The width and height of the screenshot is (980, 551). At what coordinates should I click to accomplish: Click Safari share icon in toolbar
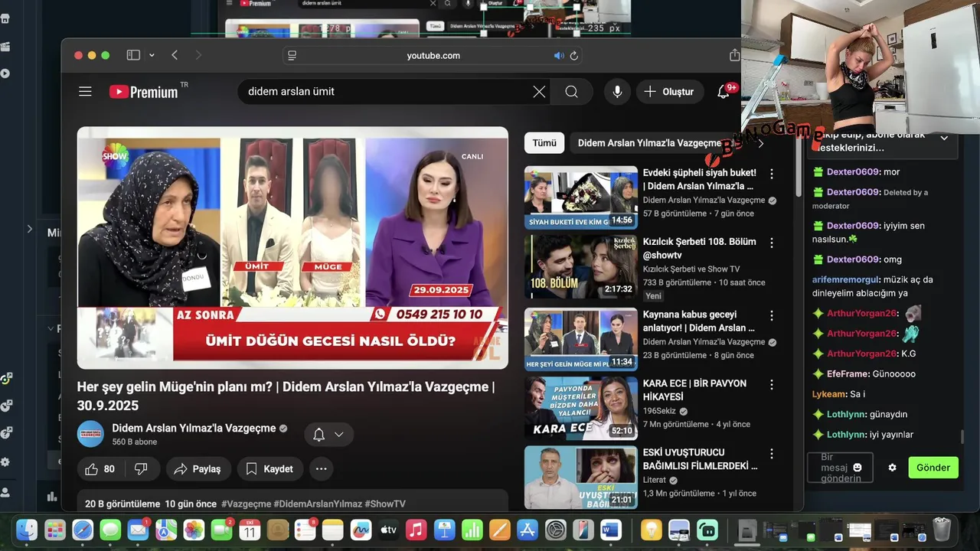point(734,55)
